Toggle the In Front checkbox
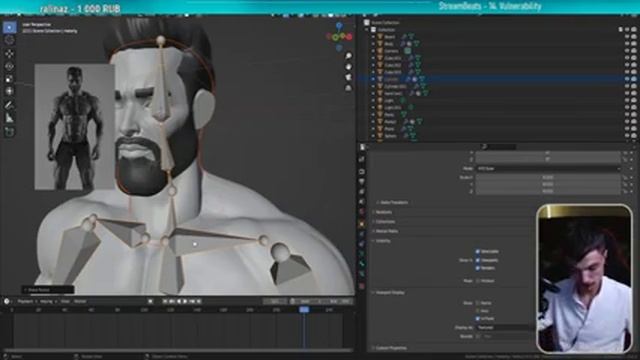Viewport: 640px width, 360px height. point(478,318)
